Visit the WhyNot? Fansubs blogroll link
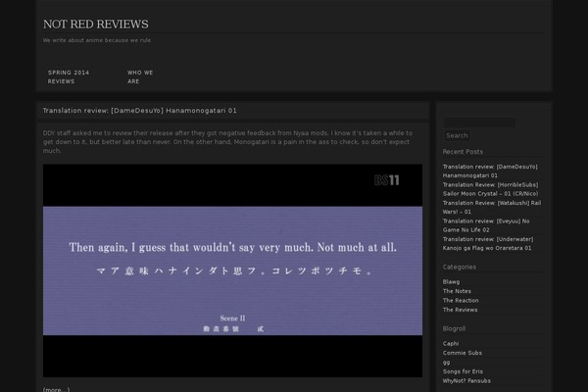588x392 pixels. pos(466,381)
